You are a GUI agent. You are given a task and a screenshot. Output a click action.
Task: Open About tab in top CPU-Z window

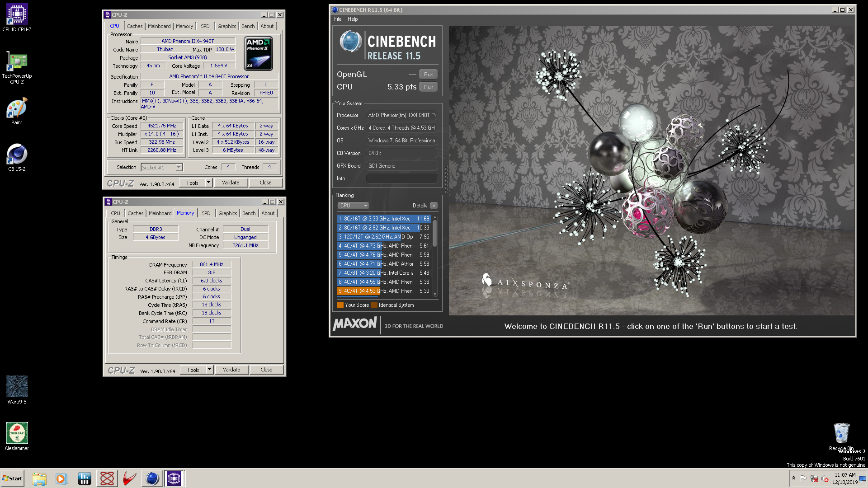pyautogui.click(x=267, y=26)
